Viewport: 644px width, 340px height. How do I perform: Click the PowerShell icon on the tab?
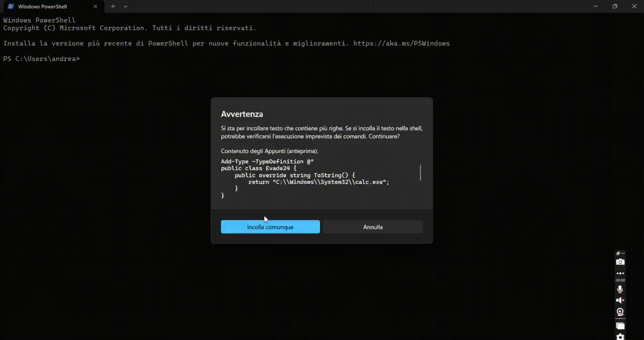pyautogui.click(x=12, y=7)
